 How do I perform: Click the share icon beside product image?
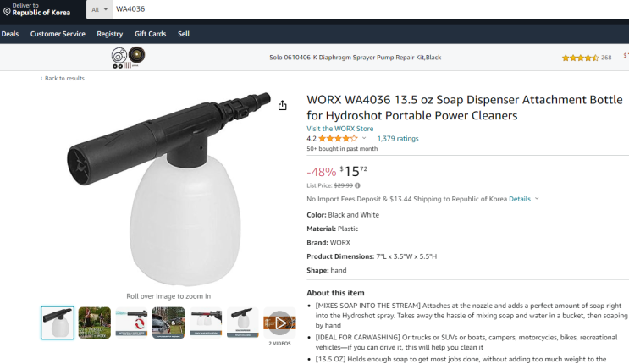pyautogui.click(x=283, y=105)
